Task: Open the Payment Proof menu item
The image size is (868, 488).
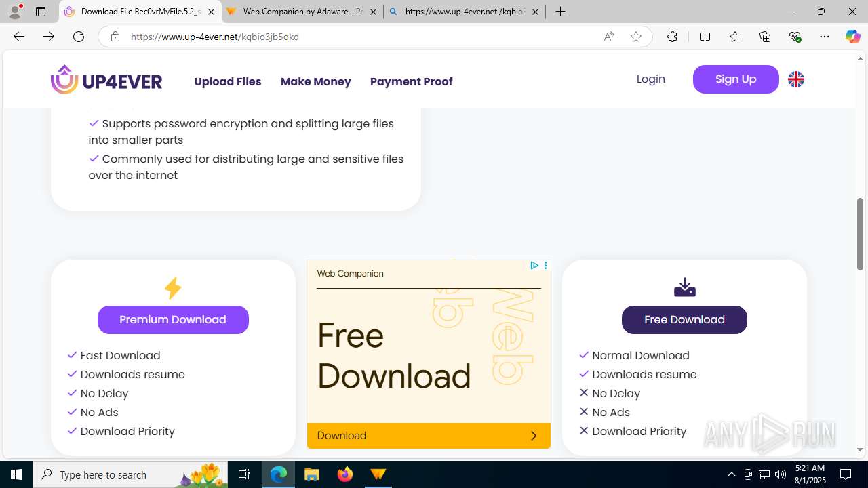Action: click(x=412, y=81)
